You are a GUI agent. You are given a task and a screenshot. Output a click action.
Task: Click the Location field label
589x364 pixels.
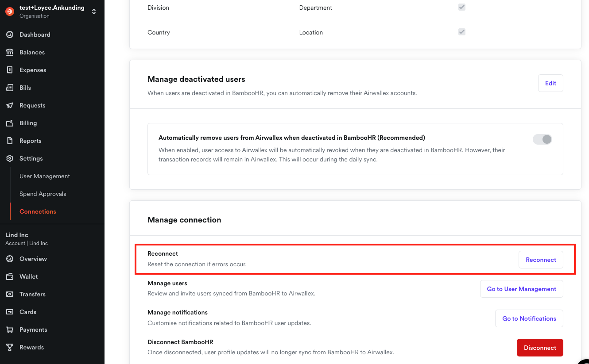coord(311,32)
